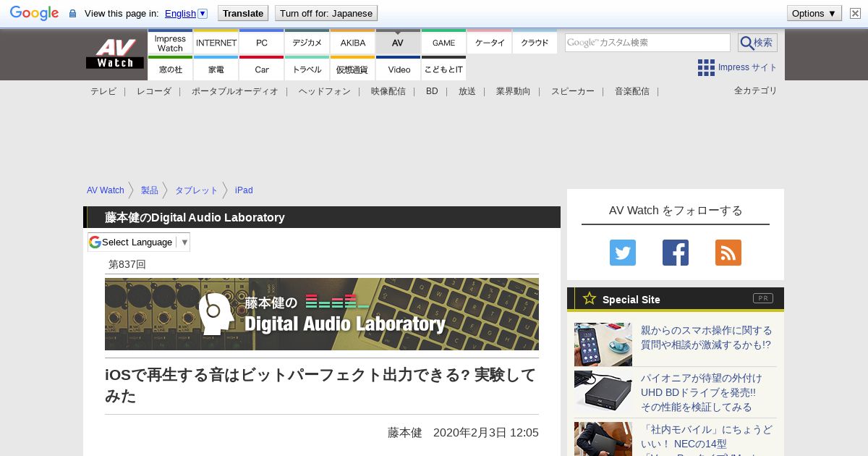Open the 音楽配信 category
Screen dimensions: 868x456
coord(632,91)
